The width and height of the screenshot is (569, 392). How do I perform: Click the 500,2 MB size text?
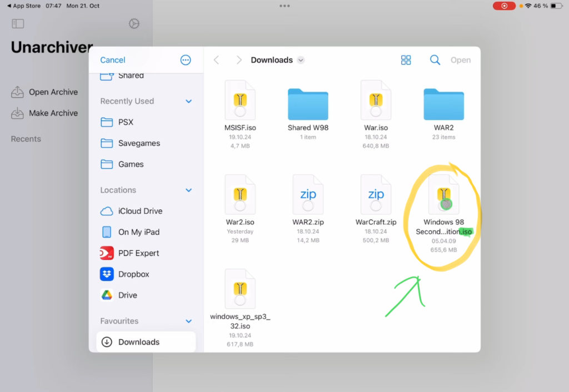pos(376,240)
